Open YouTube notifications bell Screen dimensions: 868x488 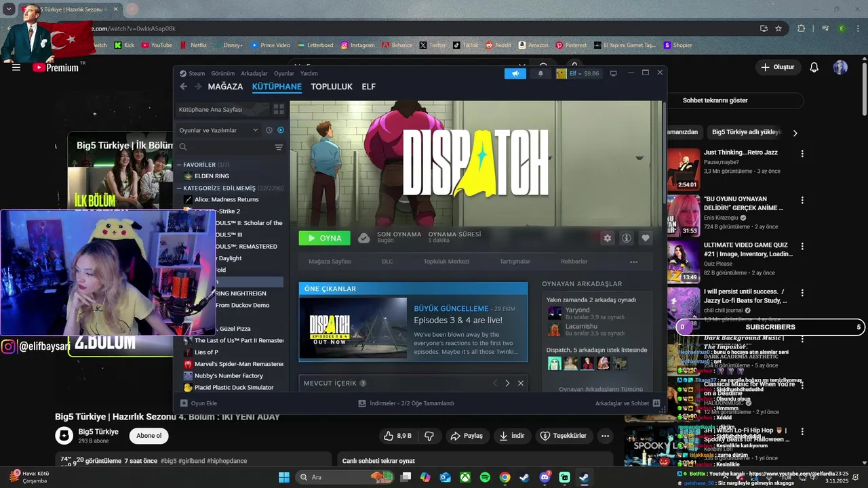pyautogui.click(x=814, y=67)
